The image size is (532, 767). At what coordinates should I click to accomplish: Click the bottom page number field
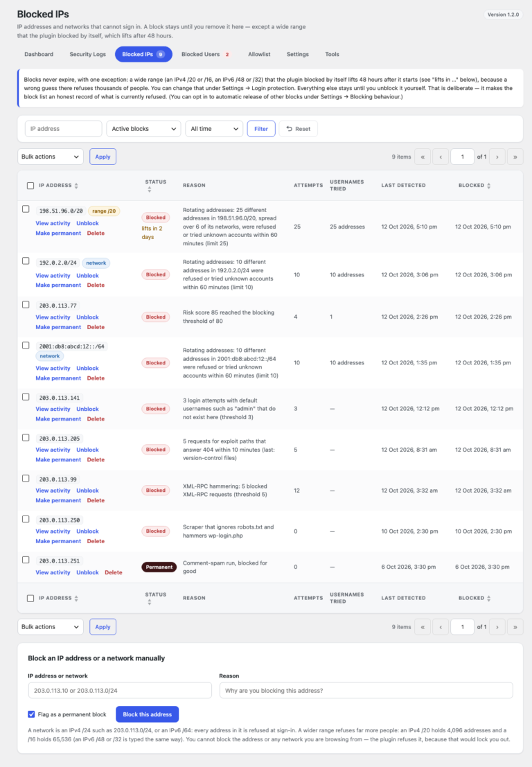pos(462,626)
